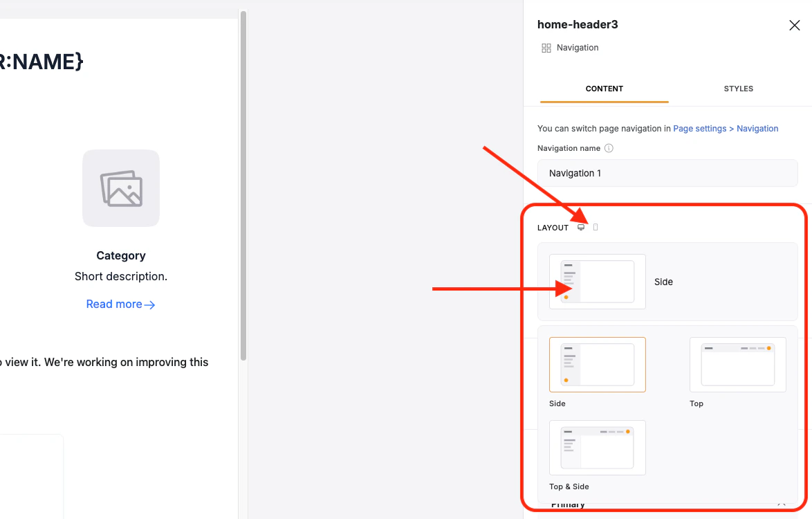Select the desktop layout device icon
Image resolution: width=812 pixels, height=519 pixels.
[x=581, y=228]
